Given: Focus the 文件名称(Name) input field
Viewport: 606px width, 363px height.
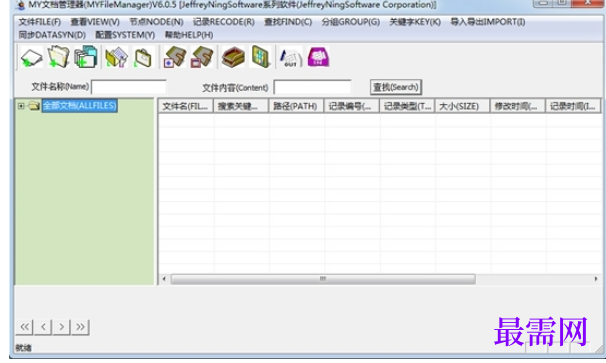Looking at the screenshot, I should 129,87.
